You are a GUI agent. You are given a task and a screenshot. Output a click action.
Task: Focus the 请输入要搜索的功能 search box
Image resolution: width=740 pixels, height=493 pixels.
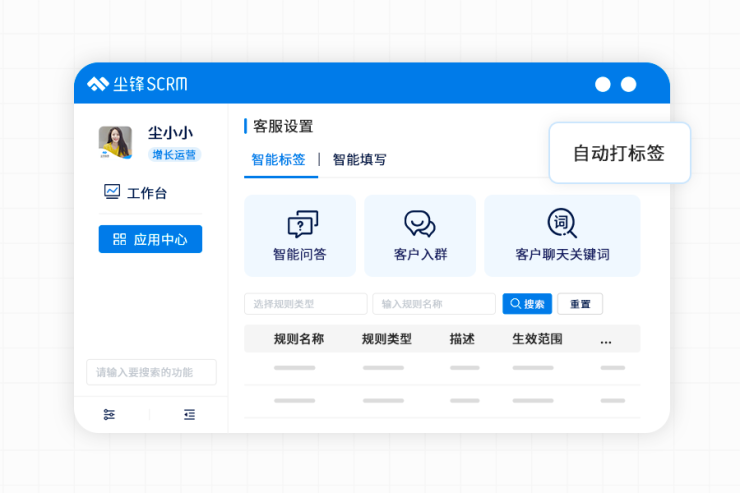point(151,372)
